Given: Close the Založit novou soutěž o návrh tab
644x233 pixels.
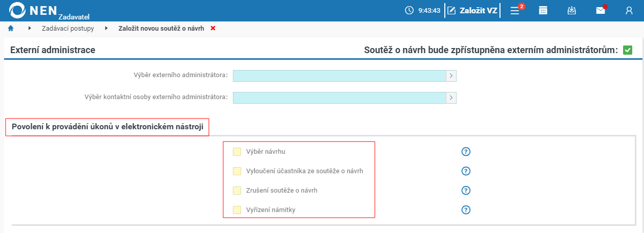Looking at the screenshot, I should (213, 29).
